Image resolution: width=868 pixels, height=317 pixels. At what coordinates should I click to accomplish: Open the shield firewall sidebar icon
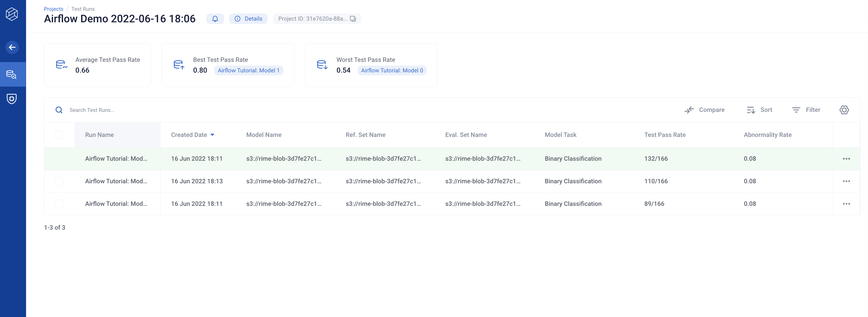12,99
